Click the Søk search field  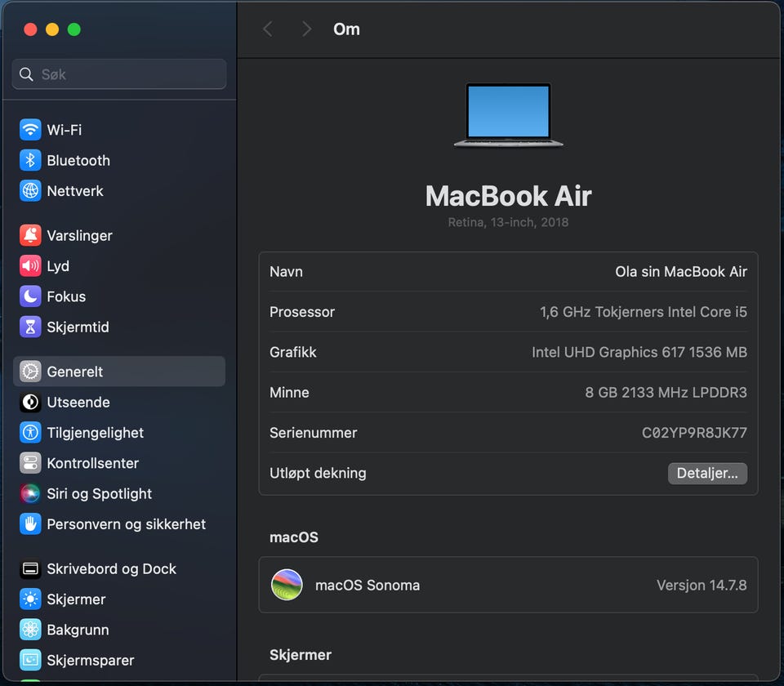click(x=119, y=74)
